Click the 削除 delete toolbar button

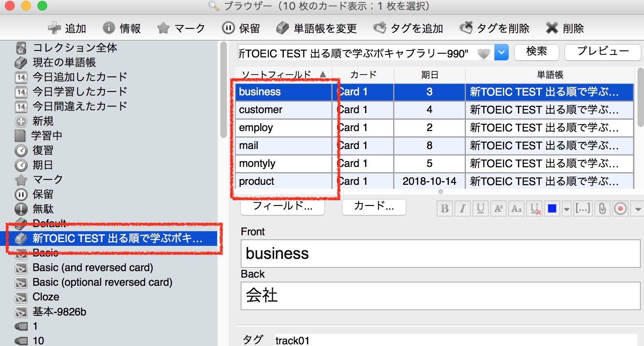565,28
